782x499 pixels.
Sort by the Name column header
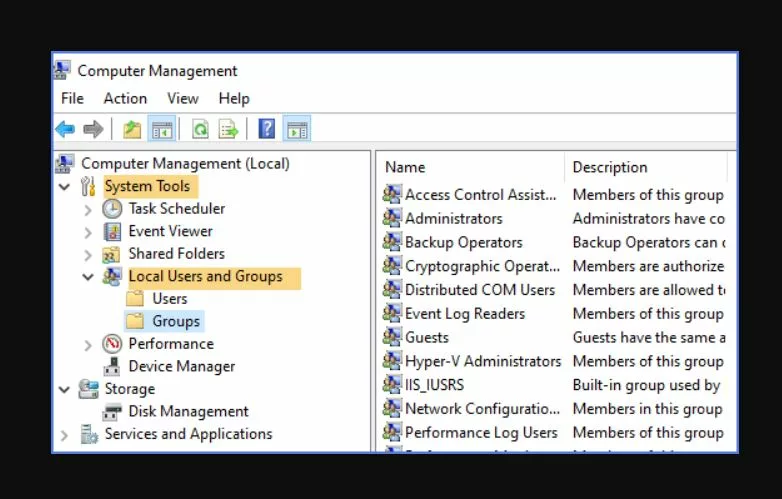coord(471,167)
